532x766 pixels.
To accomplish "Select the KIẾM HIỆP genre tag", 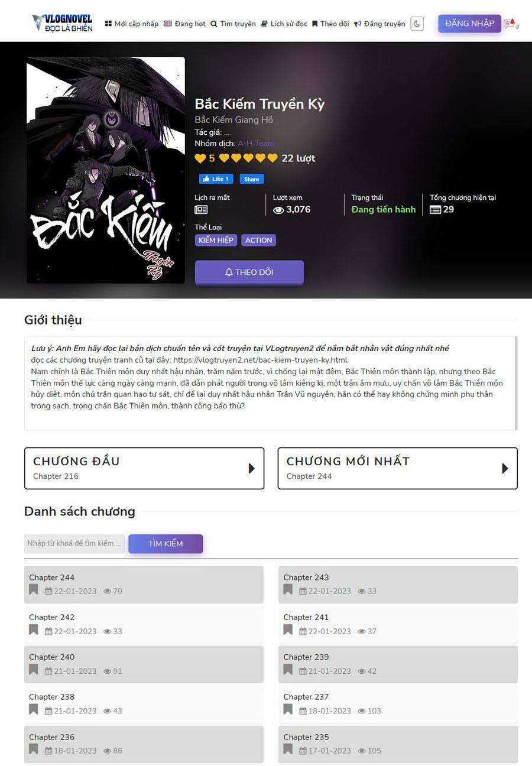I will pyautogui.click(x=216, y=240).
